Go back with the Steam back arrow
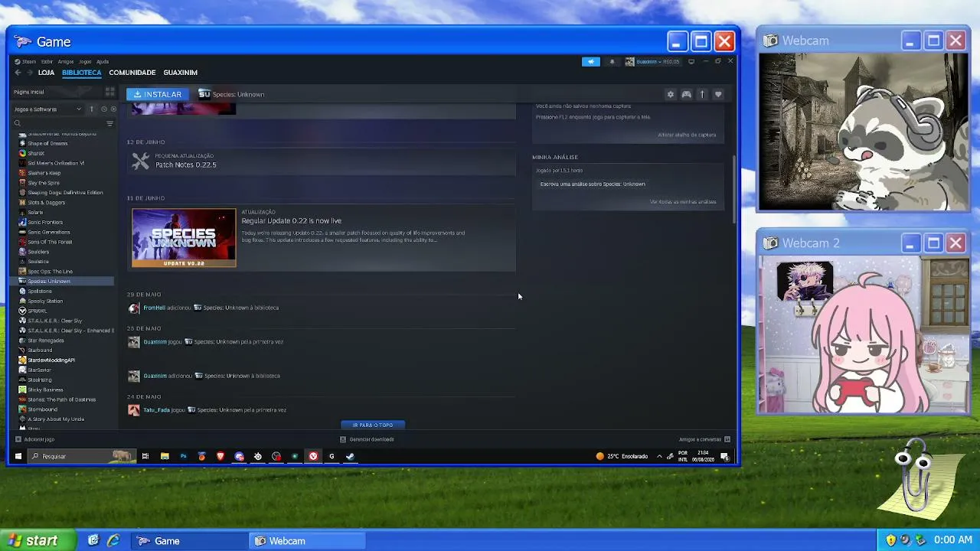 (18, 73)
